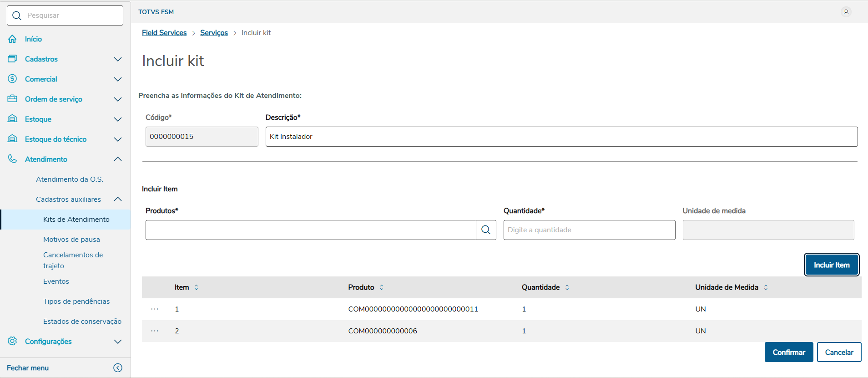Screen dimensions: 868x378
Task: Select Tipos de pendências menu item
Action: click(x=76, y=301)
